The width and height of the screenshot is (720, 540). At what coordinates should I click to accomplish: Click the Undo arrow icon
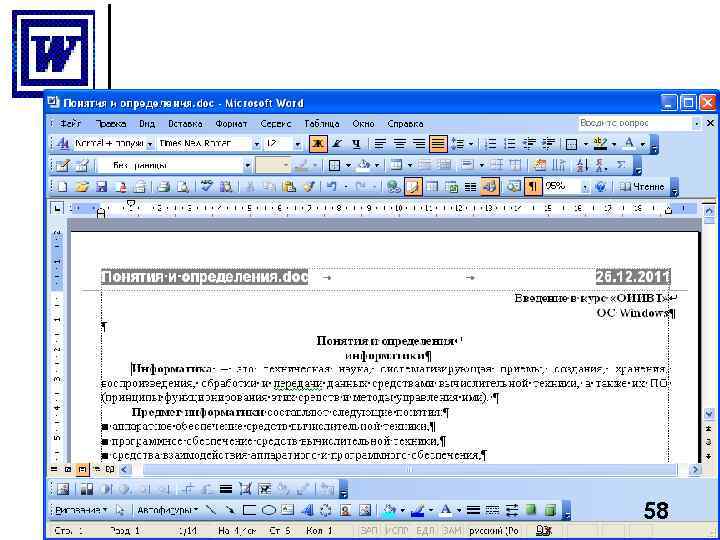pyautogui.click(x=331, y=186)
